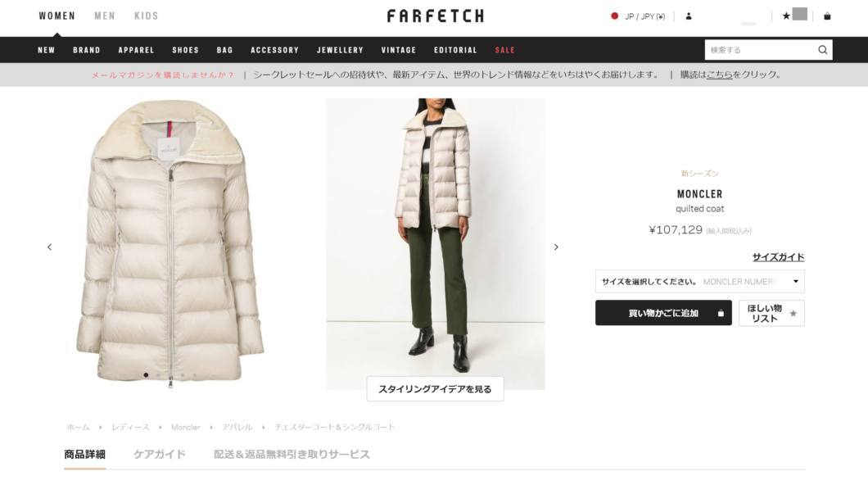Show next product image with right arrow
The image size is (868, 494).
point(556,247)
